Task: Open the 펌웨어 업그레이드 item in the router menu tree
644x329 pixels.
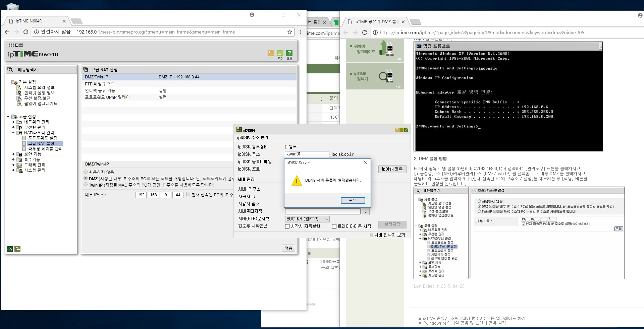Action: pos(41,104)
